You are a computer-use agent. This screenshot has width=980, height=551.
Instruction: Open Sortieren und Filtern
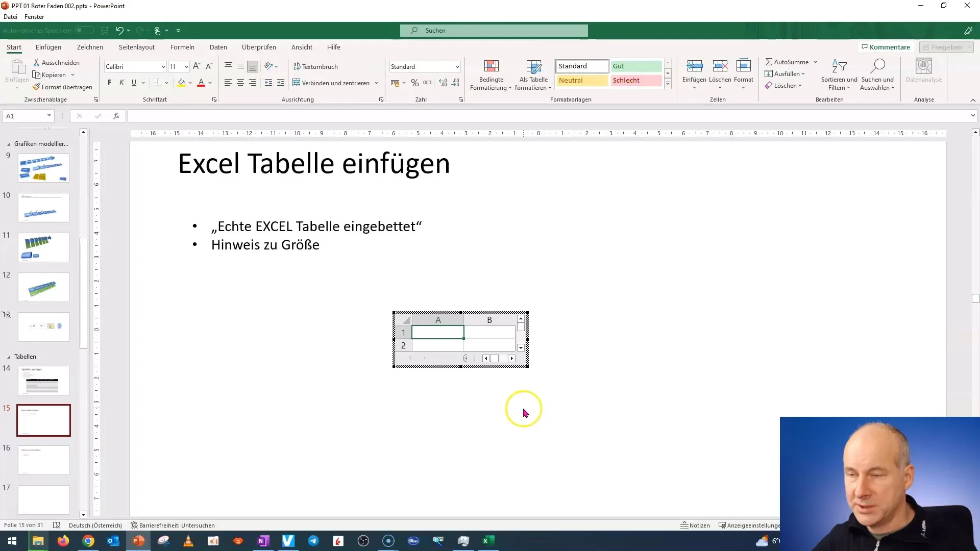click(x=839, y=75)
